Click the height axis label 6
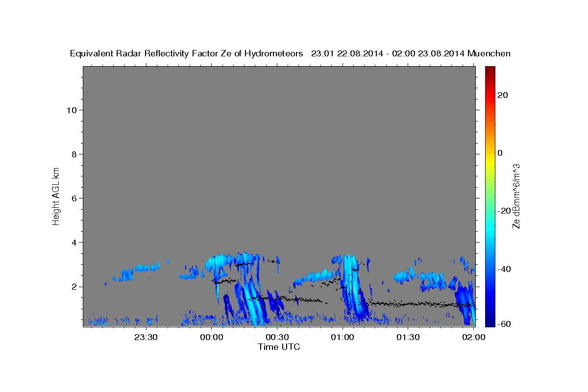This screenshot has width=588, height=392. coord(74,198)
